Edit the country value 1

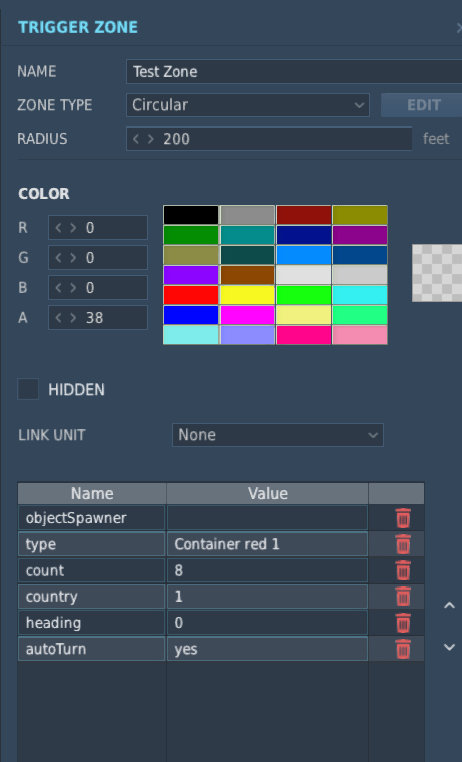[x=267, y=596]
